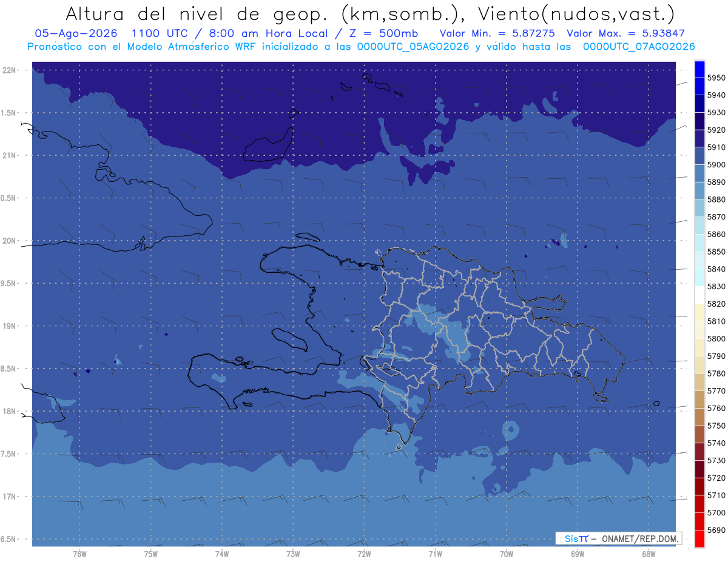Click "Valor Max. = 5.93847" text
The width and height of the screenshot is (728, 562).
625,33
